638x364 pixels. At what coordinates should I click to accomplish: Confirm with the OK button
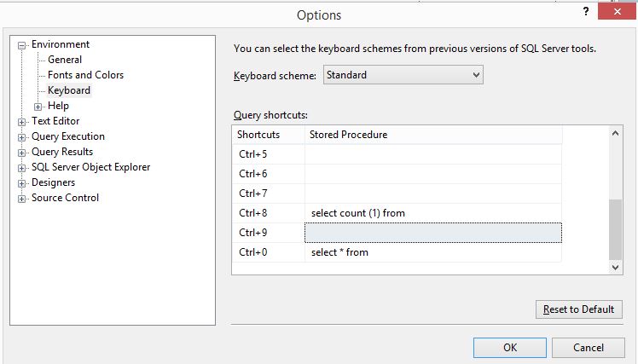(510, 348)
